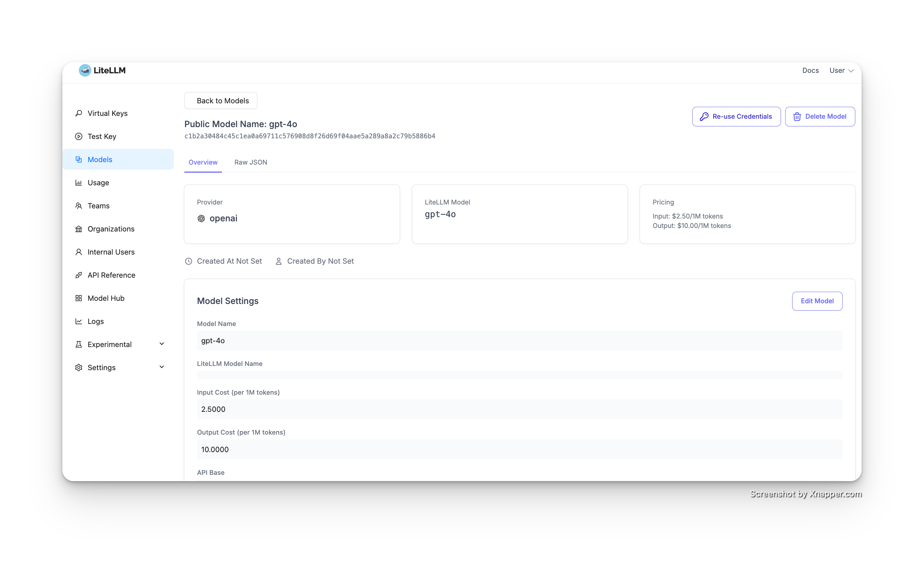Image resolution: width=924 pixels, height=561 pixels.
Task: Expand the Settings sidebar section
Action: tap(162, 367)
